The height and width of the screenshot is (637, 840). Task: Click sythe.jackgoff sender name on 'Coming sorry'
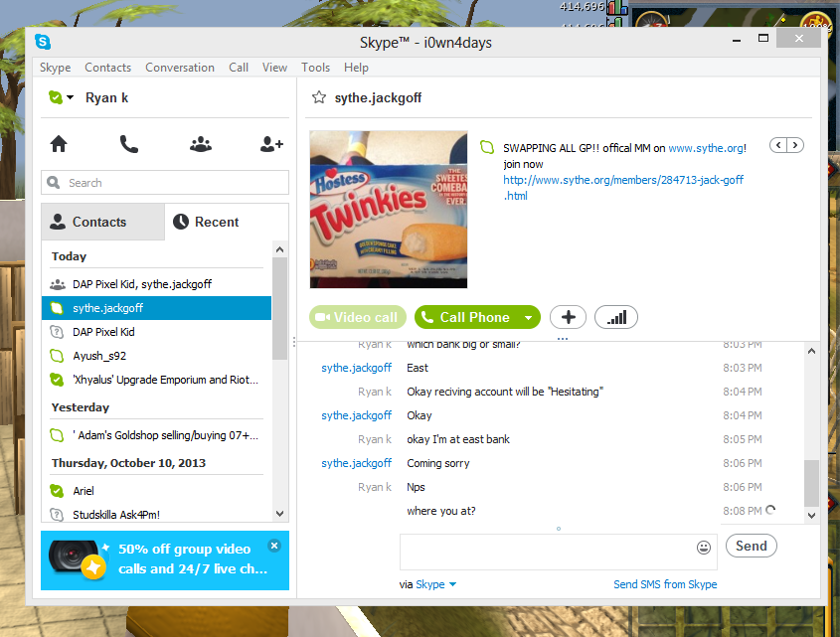[x=356, y=463]
